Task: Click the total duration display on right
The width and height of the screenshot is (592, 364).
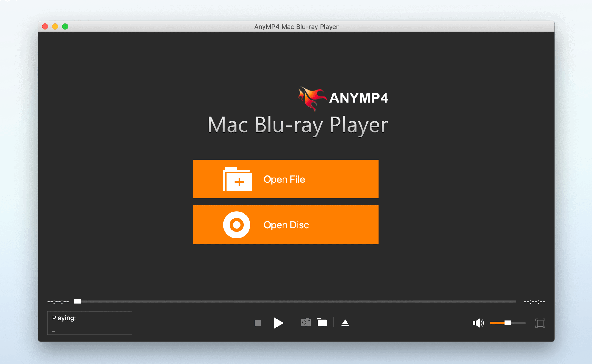Action: point(534,302)
